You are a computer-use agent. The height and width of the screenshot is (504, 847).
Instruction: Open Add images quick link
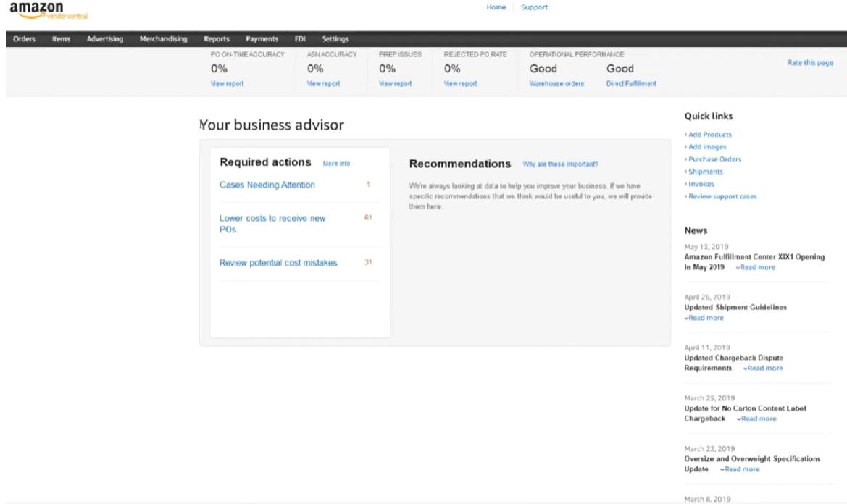pos(707,147)
